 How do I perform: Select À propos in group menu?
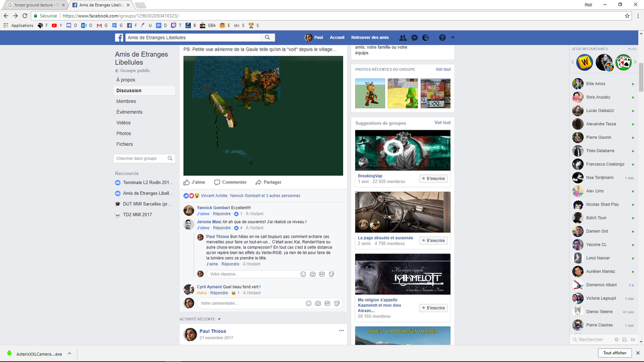point(126,80)
